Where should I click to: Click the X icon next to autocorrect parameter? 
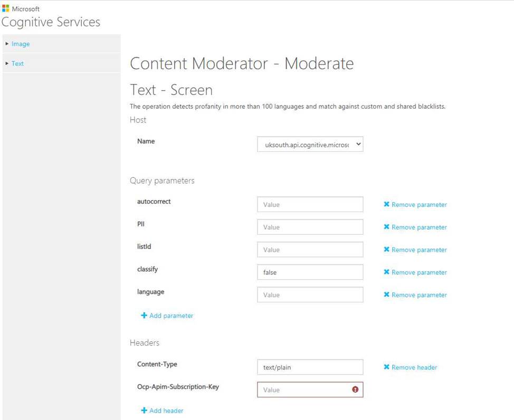[386, 204]
